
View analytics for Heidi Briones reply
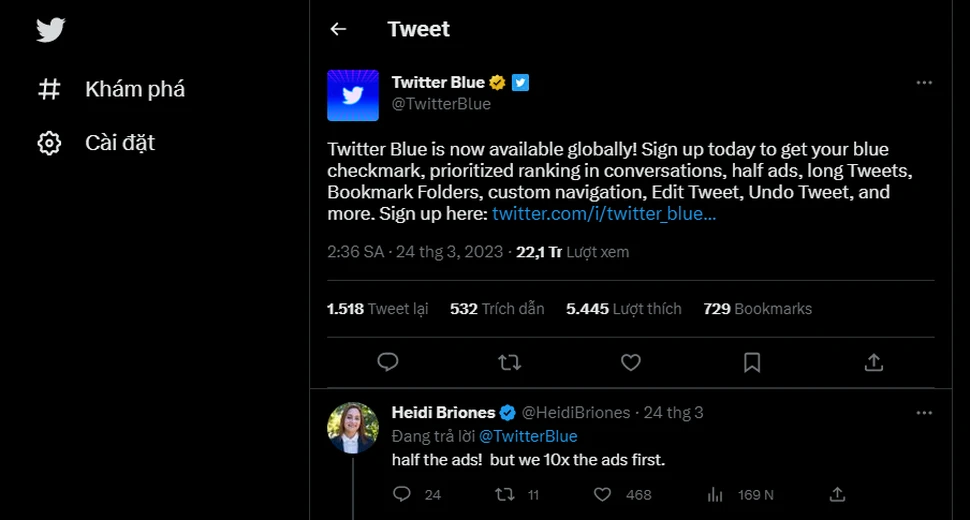pyautogui.click(x=715, y=494)
